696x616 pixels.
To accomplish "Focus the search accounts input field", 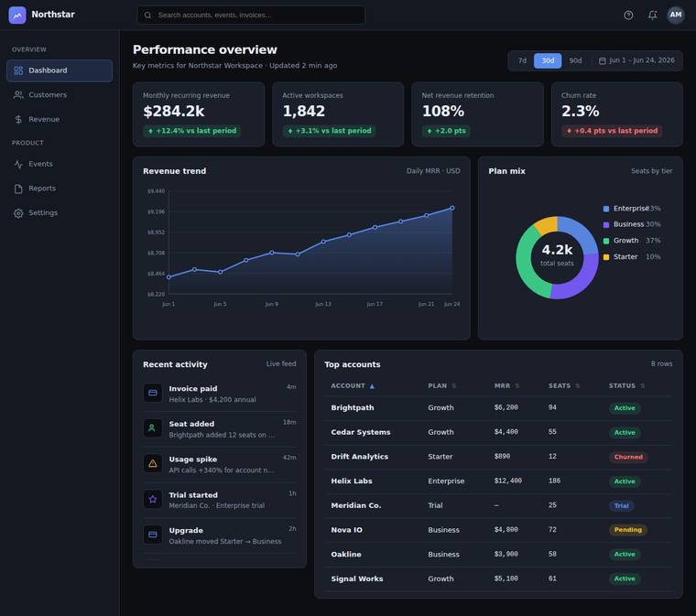I will click(x=251, y=15).
